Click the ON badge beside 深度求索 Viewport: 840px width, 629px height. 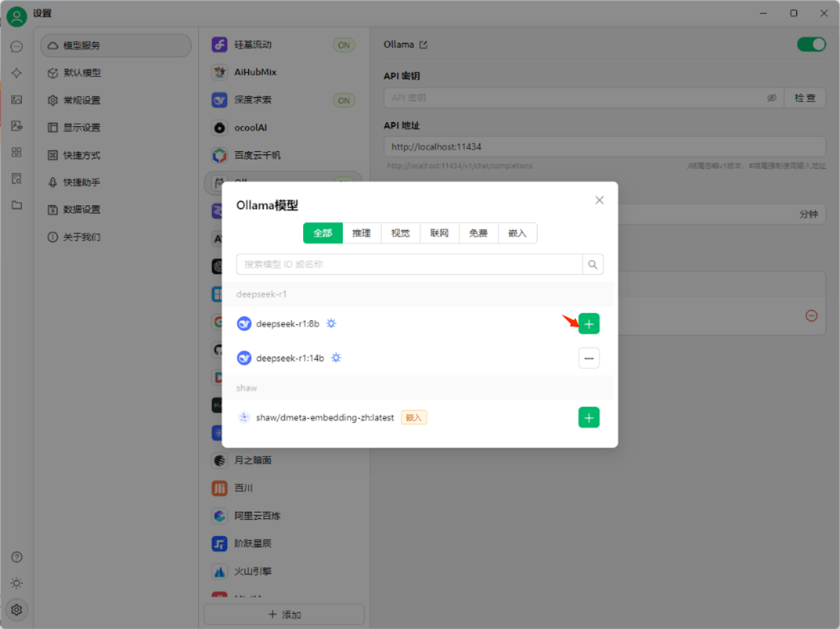344,100
